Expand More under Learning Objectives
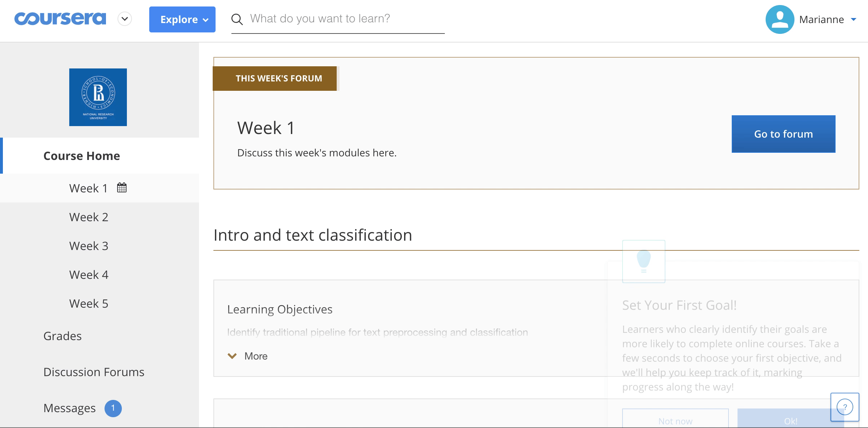 (x=249, y=356)
